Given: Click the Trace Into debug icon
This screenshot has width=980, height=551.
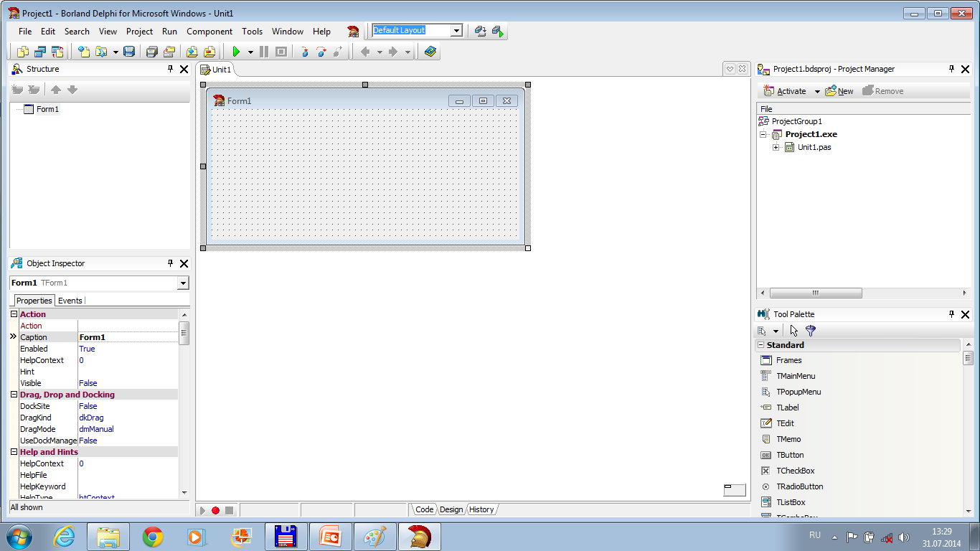Looking at the screenshot, I should tap(304, 52).
